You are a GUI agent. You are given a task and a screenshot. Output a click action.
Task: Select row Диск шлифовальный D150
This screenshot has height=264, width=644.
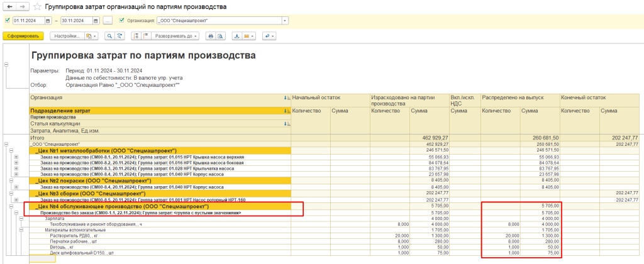coord(160,253)
